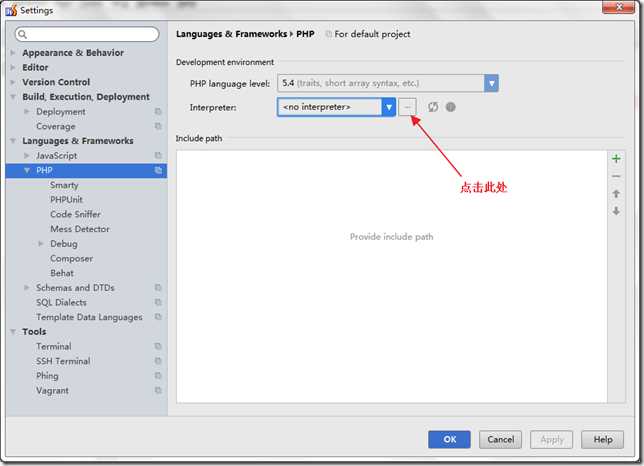Click inside the Include path list area
The height and width of the screenshot is (466, 644).
point(392,276)
